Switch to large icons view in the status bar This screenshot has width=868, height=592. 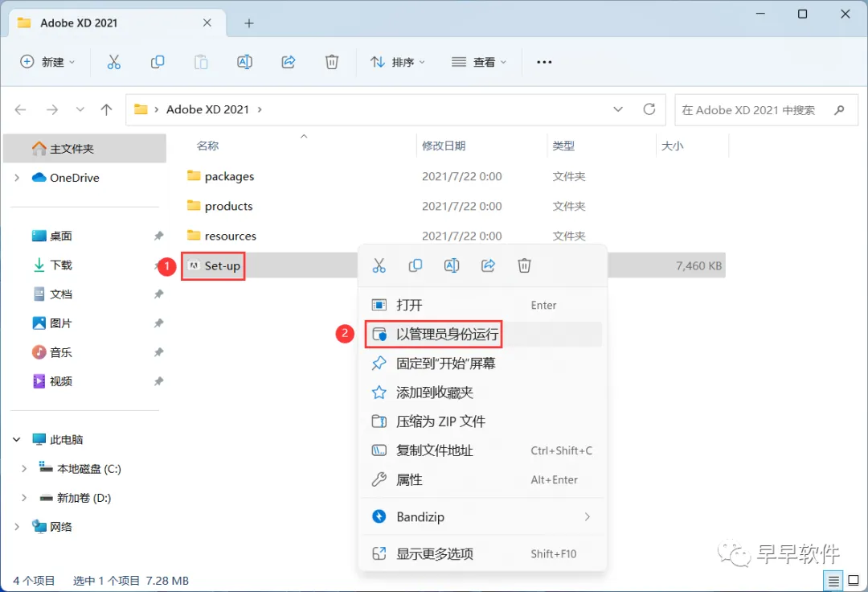click(854, 581)
